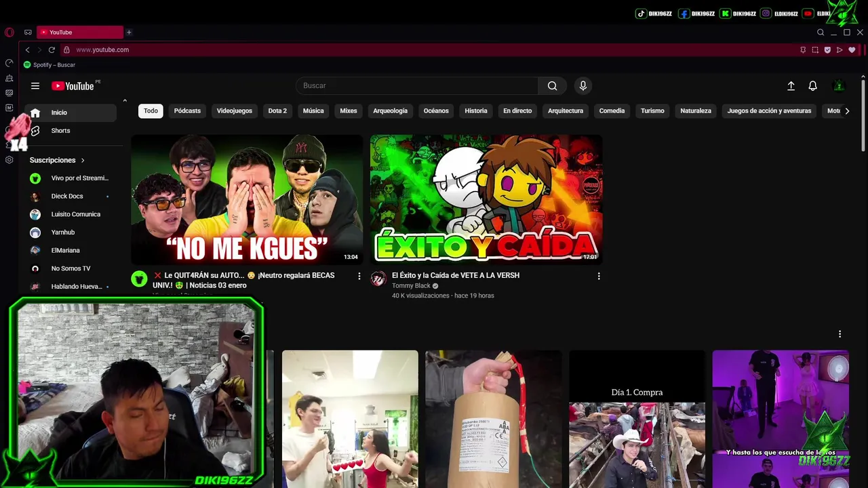Screen dimensions: 868x488
Task: Open a new tab with plus button
Action: click(129, 32)
